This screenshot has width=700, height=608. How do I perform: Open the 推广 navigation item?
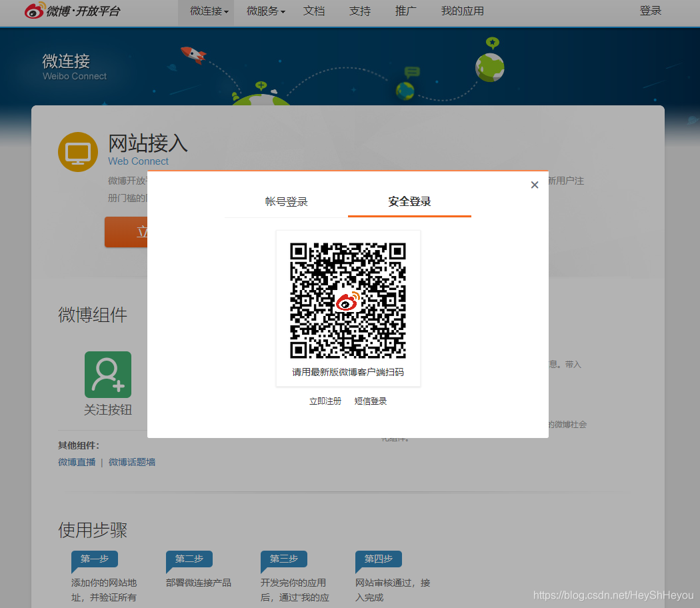pyautogui.click(x=406, y=11)
